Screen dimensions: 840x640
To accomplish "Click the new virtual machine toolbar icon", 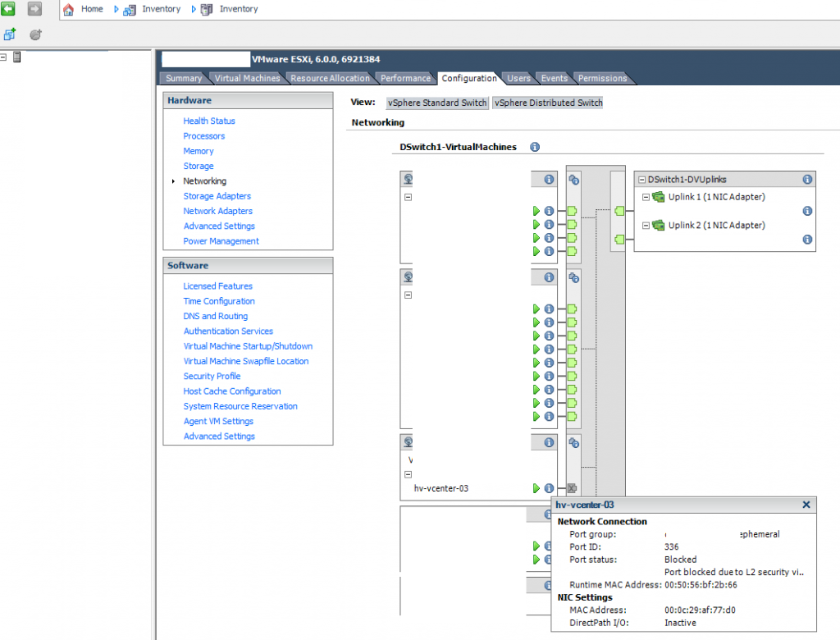I will point(10,34).
